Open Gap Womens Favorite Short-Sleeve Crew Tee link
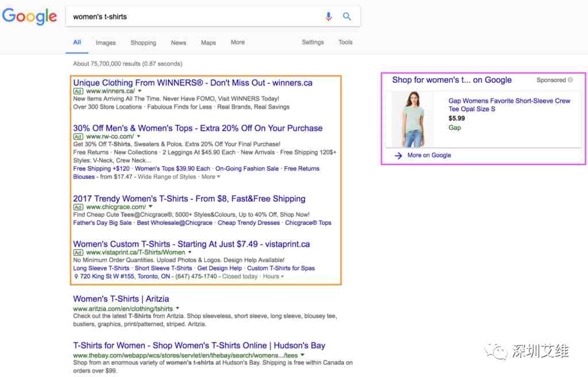 click(509, 105)
